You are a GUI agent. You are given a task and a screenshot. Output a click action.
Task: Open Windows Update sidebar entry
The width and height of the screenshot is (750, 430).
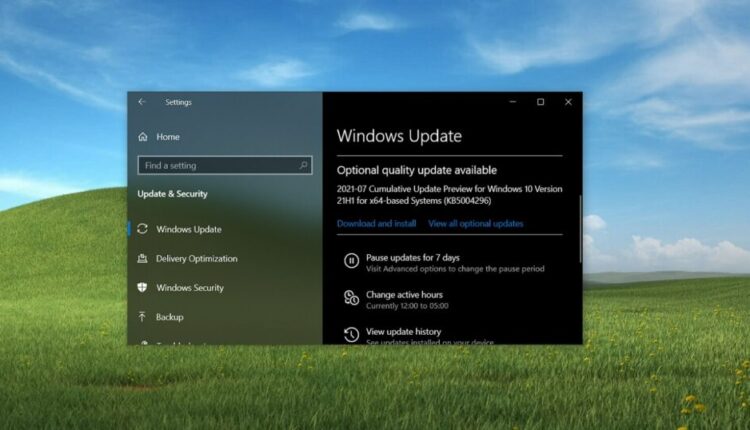click(x=189, y=229)
